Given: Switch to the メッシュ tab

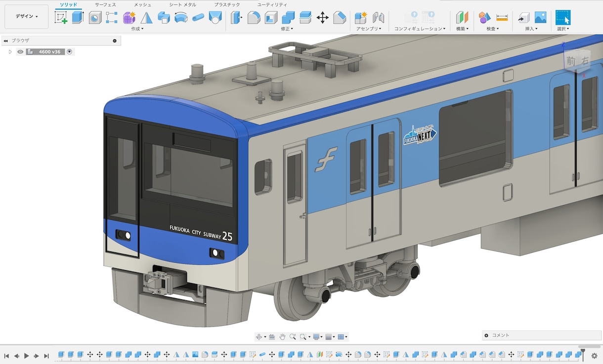Looking at the screenshot, I should [x=142, y=4].
